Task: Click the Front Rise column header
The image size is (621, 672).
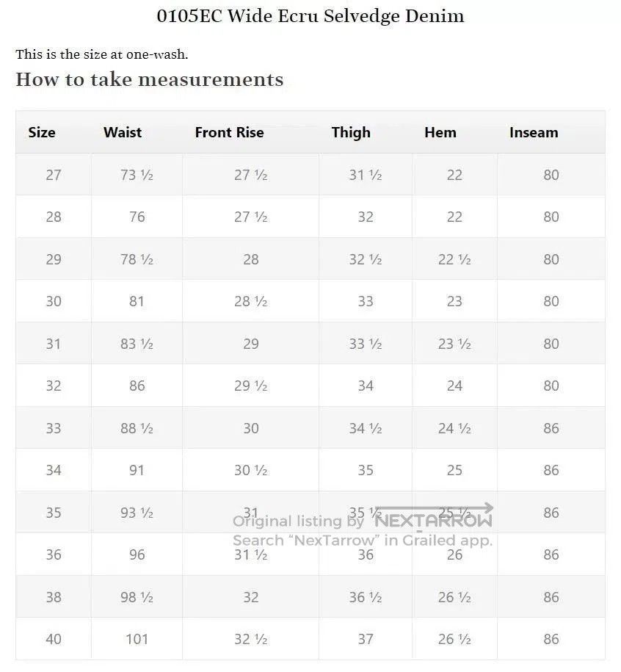Action: (x=229, y=132)
